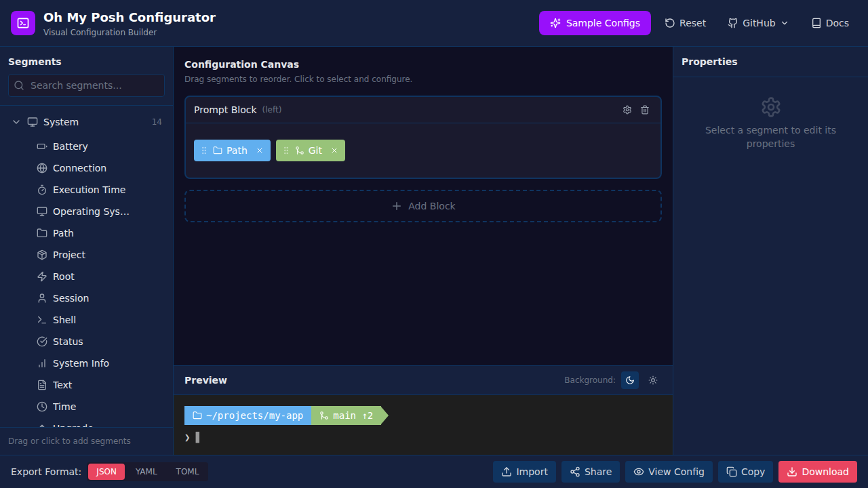Open Prompt Block settings via gear icon
This screenshot has width=868, height=488.
click(627, 109)
